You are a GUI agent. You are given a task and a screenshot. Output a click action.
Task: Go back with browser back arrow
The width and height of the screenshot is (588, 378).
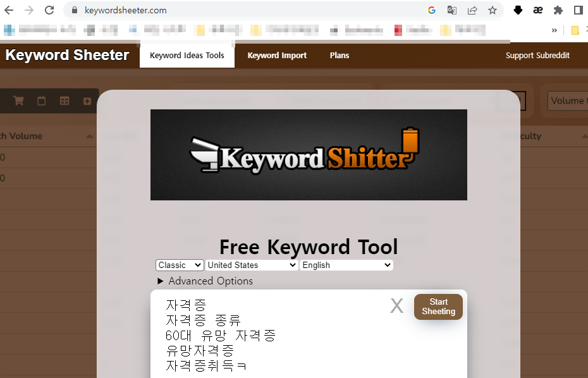(9, 10)
